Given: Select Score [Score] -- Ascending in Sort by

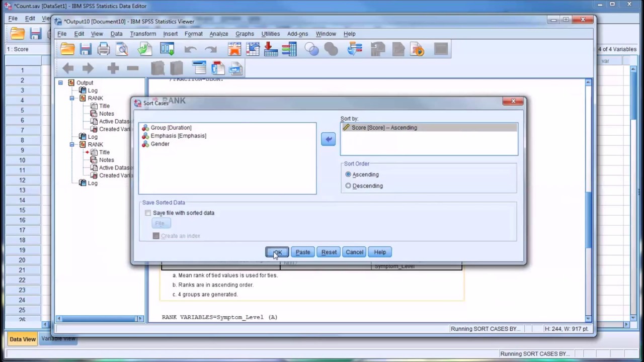Looking at the screenshot, I should click(429, 128).
